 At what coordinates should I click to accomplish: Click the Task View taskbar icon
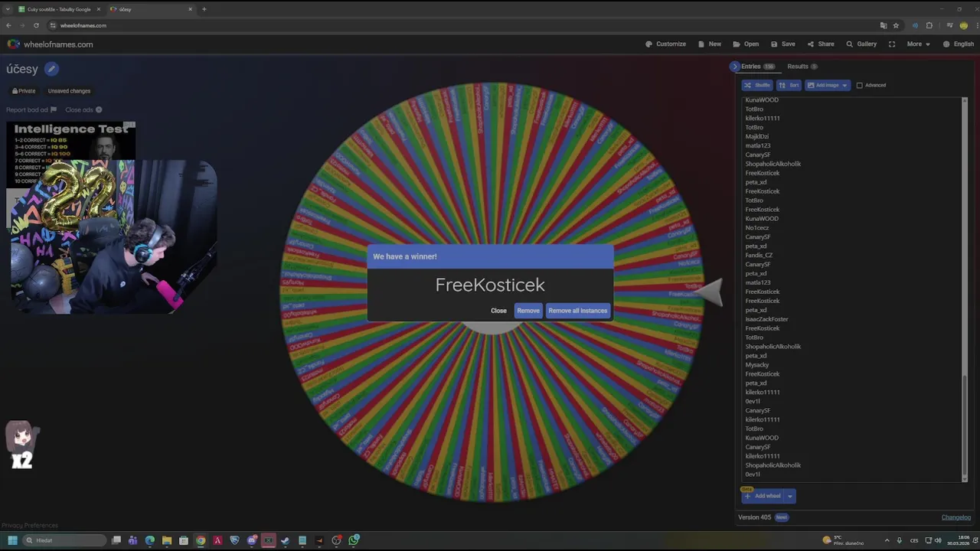click(x=116, y=540)
